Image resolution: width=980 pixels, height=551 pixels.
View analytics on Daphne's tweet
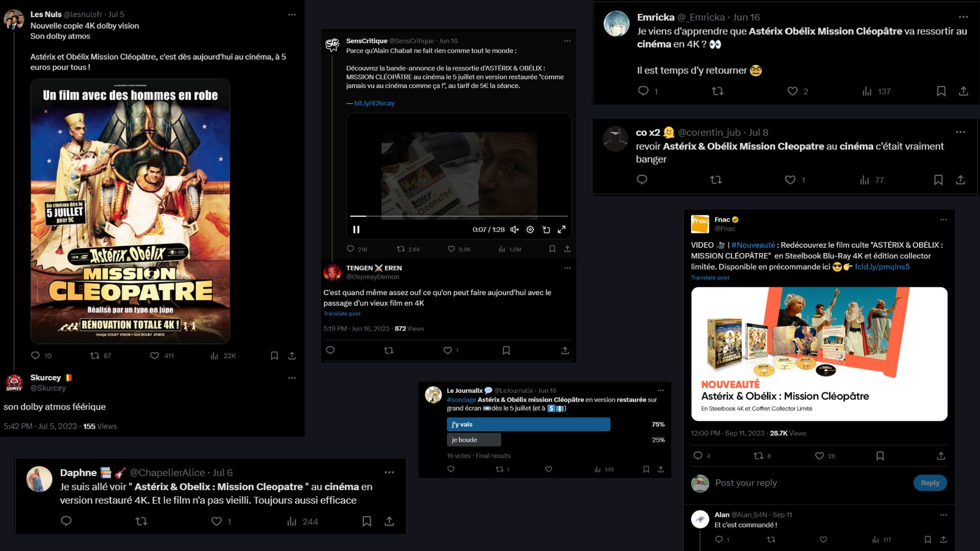292,521
